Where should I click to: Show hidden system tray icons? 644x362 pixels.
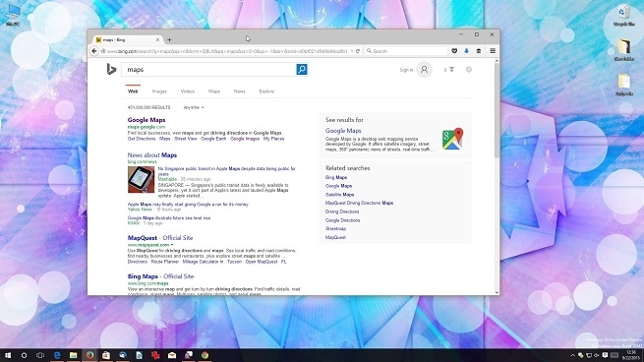click(573, 355)
